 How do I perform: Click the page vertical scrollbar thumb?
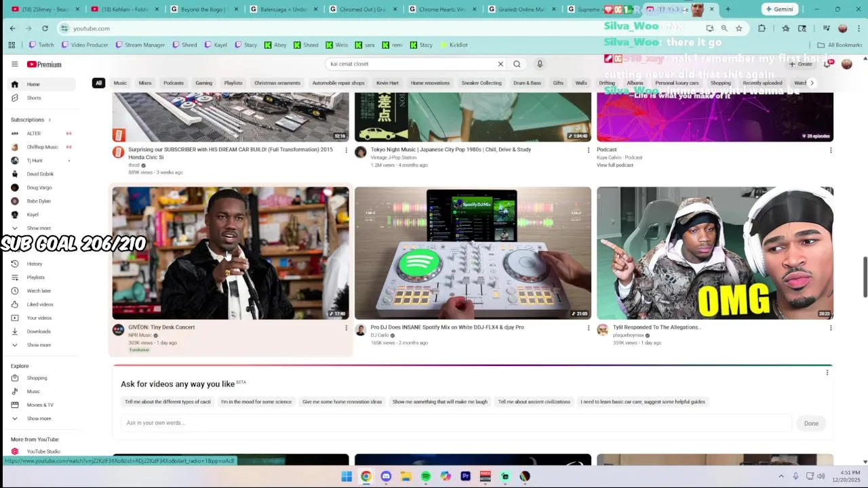click(865, 277)
